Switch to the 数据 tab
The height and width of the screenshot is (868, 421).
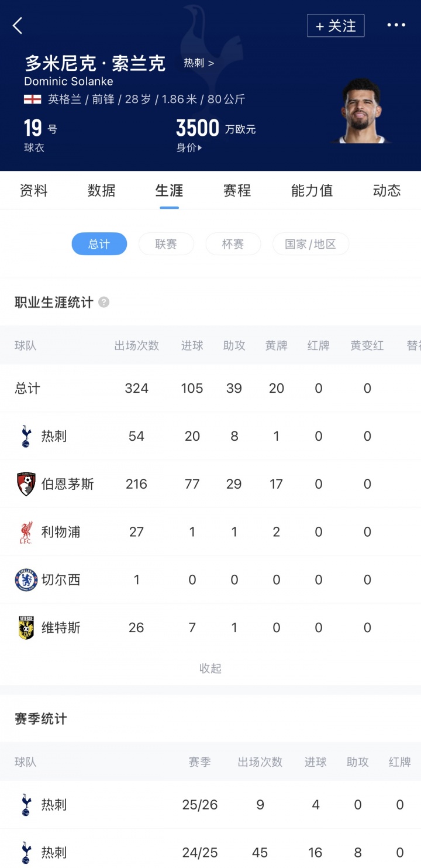click(x=102, y=190)
